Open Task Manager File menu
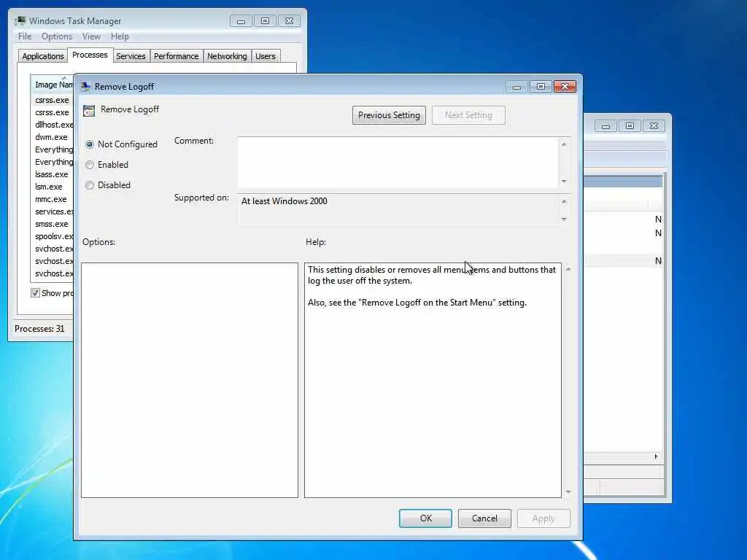Image resolution: width=747 pixels, height=560 pixels. tap(25, 36)
